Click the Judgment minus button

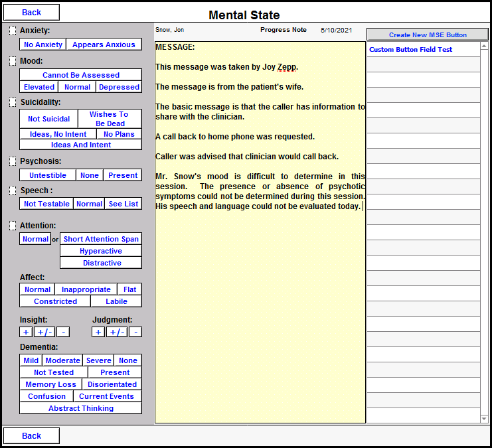135,332
